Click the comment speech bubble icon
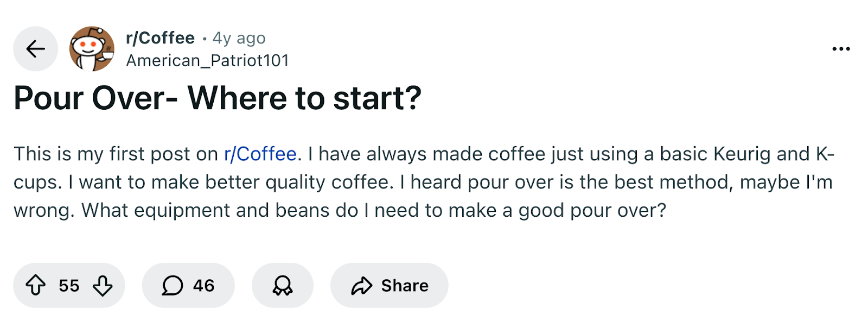The height and width of the screenshot is (321, 868). [x=173, y=285]
